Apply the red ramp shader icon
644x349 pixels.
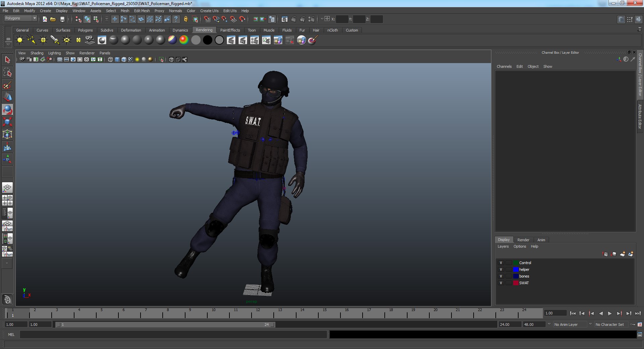[184, 40]
